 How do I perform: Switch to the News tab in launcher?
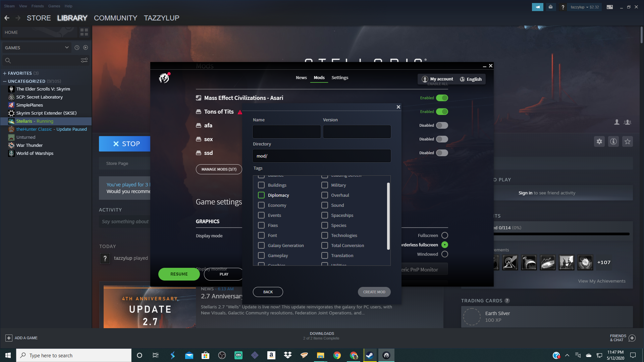pos(301,77)
